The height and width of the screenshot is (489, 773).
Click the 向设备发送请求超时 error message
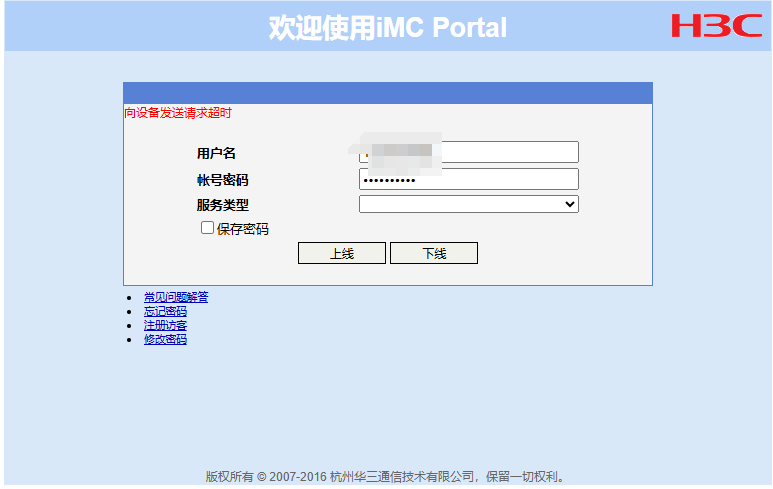[x=178, y=113]
